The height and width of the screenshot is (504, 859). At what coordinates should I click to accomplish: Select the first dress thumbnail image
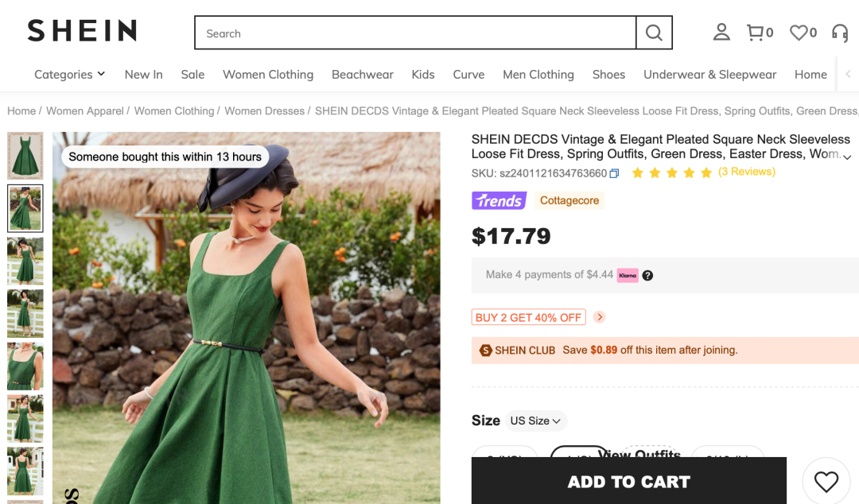coord(25,156)
